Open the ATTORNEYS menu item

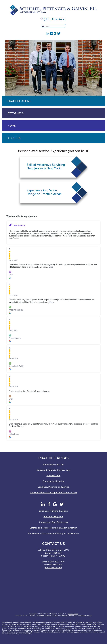pyautogui.click(x=53, y=113)
